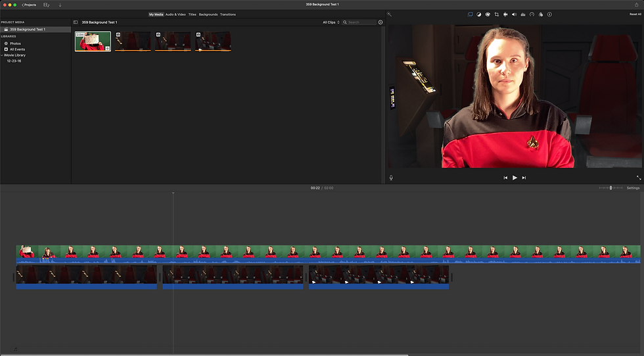Open noise reduction and equalizer tool
The width and height of the screenshot is (644, 356).
[x=523, y=14]
